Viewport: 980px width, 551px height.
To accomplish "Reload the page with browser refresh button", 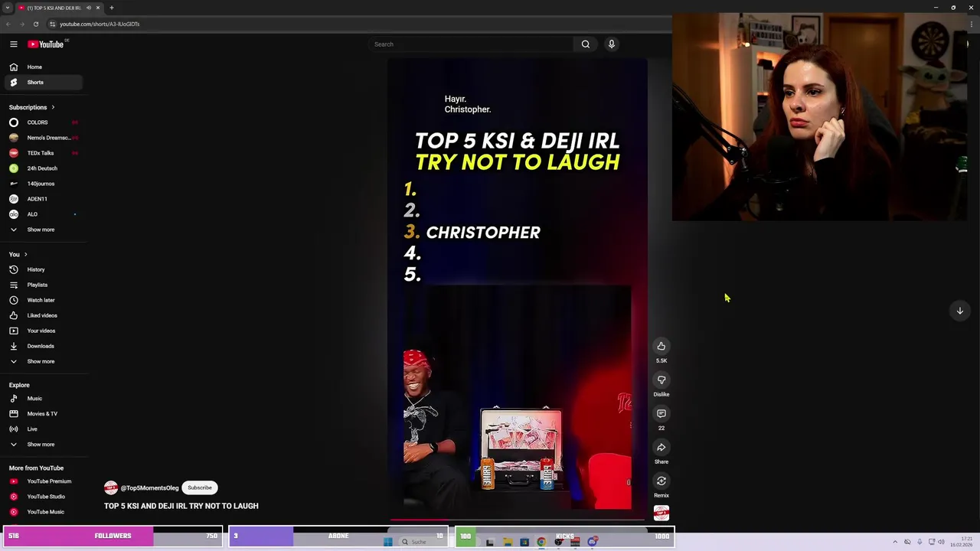I will pos(35,24).
